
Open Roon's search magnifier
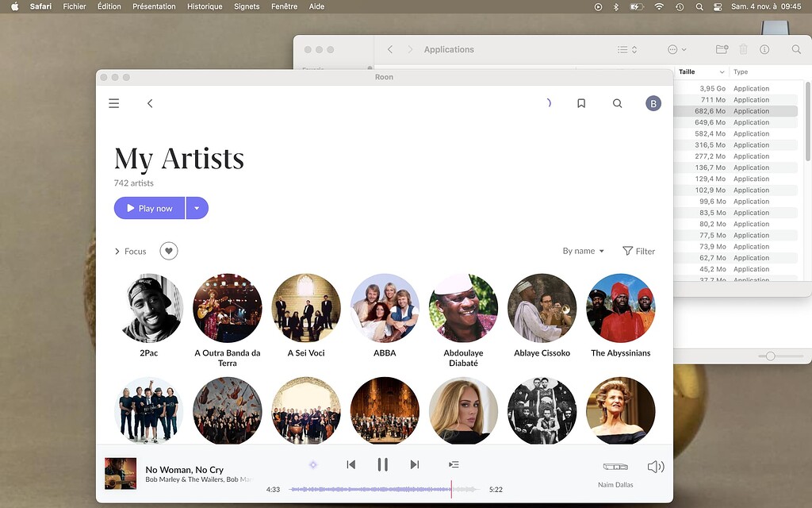point(617,103)
